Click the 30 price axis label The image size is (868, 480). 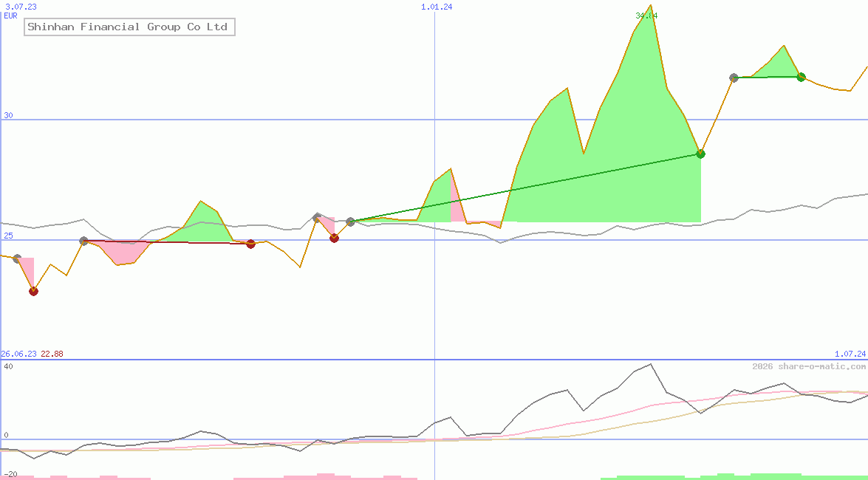click(x=8, y=115)
